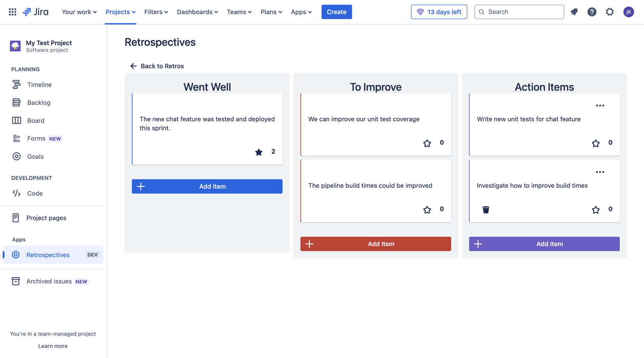Click the Project pages icon
The image size is (644, 358).
(15, 218)
